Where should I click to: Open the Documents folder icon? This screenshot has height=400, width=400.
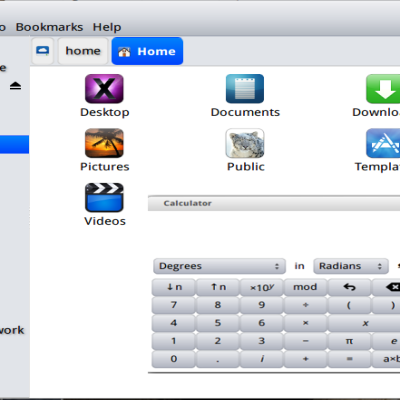245,89
